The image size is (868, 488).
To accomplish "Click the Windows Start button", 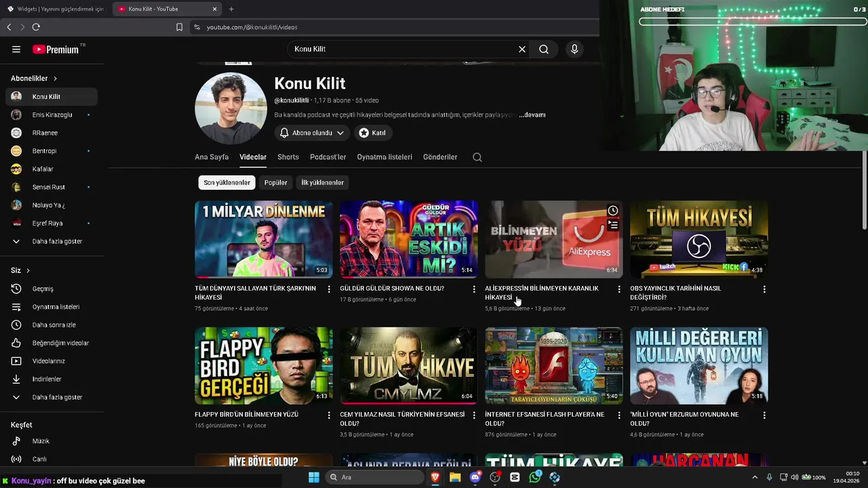I will tap(314, 477).
